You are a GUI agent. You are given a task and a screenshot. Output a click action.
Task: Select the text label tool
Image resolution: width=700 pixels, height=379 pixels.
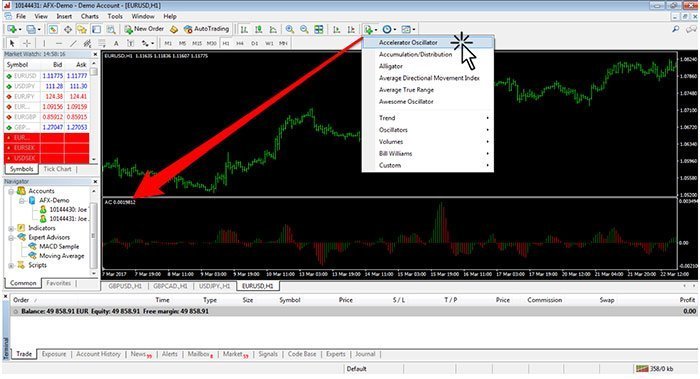tap(130, 43)
